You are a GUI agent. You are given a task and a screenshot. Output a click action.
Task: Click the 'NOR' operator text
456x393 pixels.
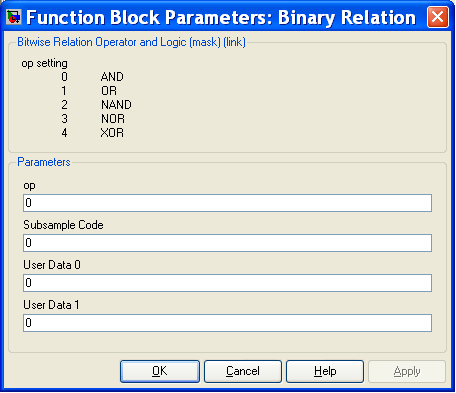pyautogui.click(x=113, y=119)
